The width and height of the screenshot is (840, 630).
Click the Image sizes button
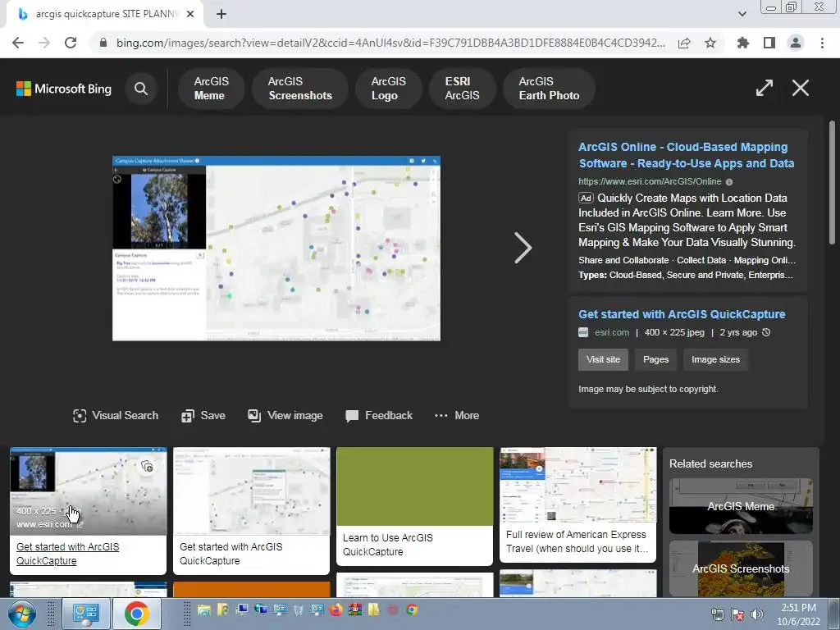pos(715,359)
